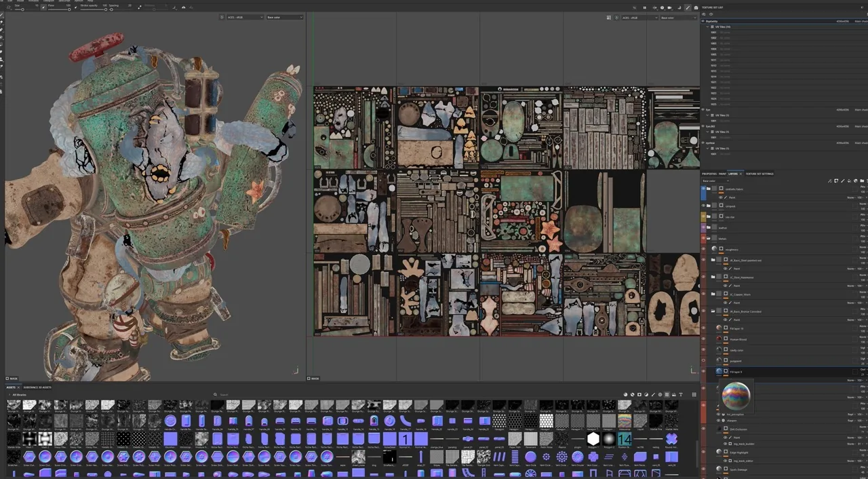
Task: Select the leather layer group
Action: [784, 227]
